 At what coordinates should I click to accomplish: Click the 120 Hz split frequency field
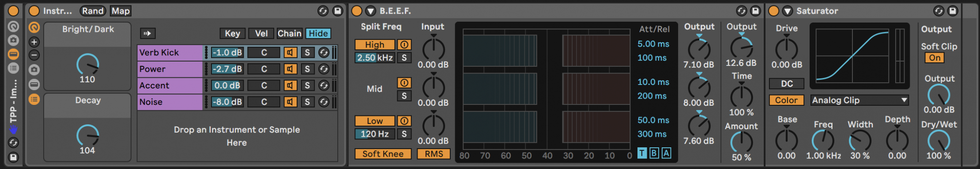click(374, 134)
